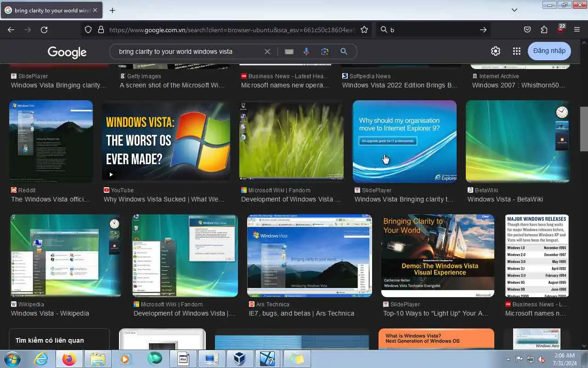Open the Wikipedia Windows Vista result
The height and width of the screenshot is (368, 588).
pos(50,313)
